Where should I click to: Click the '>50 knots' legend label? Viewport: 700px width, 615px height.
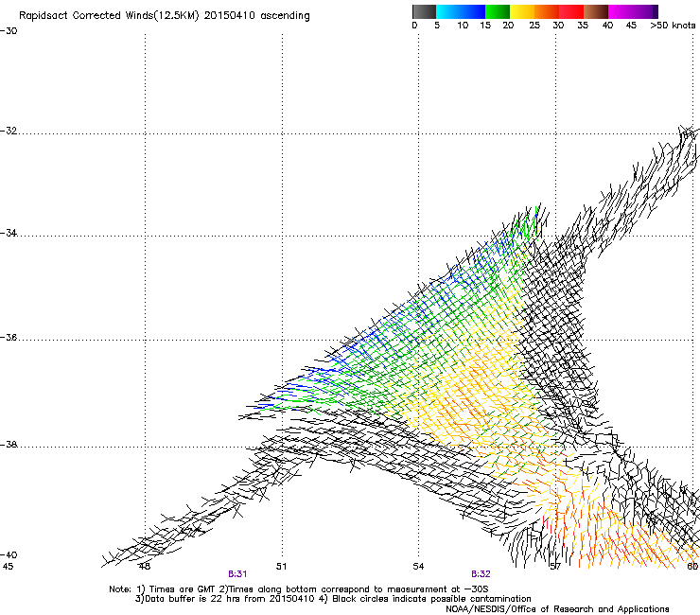tap(673, 26)
